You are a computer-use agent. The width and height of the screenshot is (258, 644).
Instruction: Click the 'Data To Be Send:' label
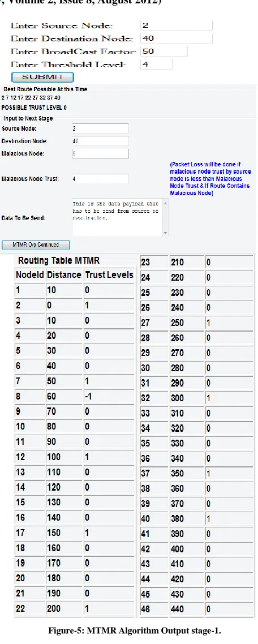tap(23, 218)
